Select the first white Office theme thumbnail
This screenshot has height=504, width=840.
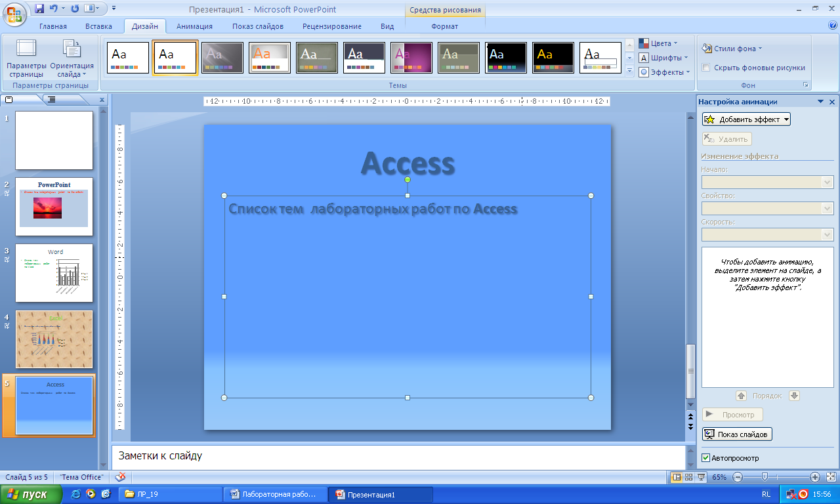(128, 58)
